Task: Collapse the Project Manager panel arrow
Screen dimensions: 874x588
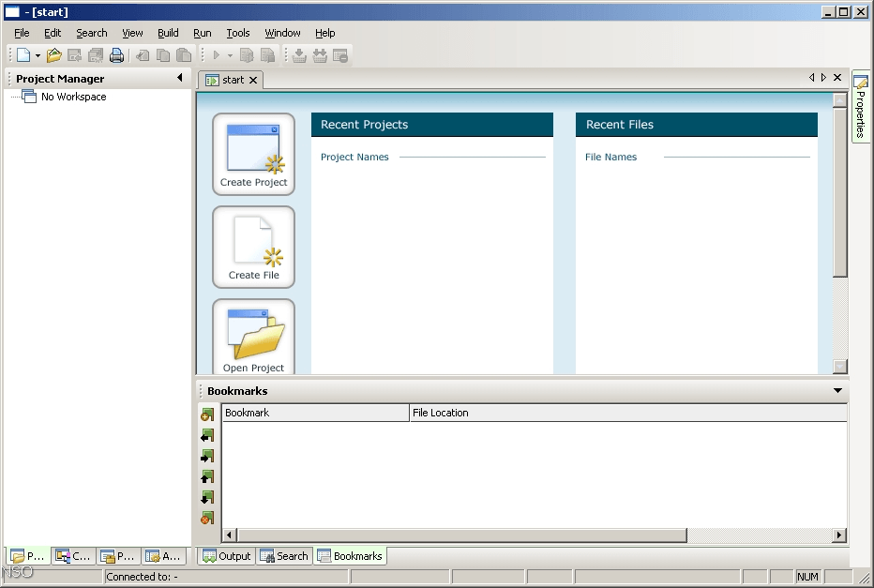Action: coord(179,78)
